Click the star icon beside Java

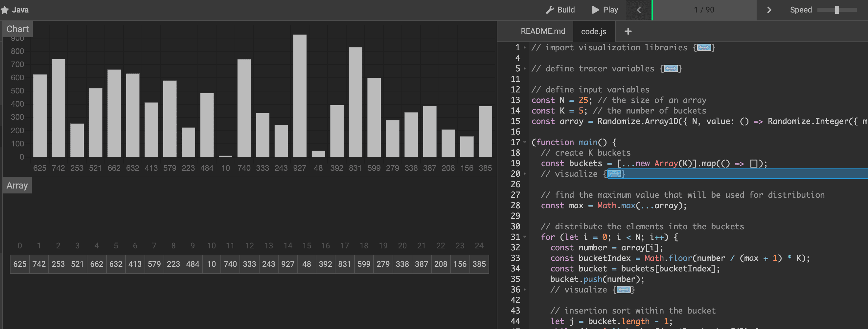click(4, 10)
